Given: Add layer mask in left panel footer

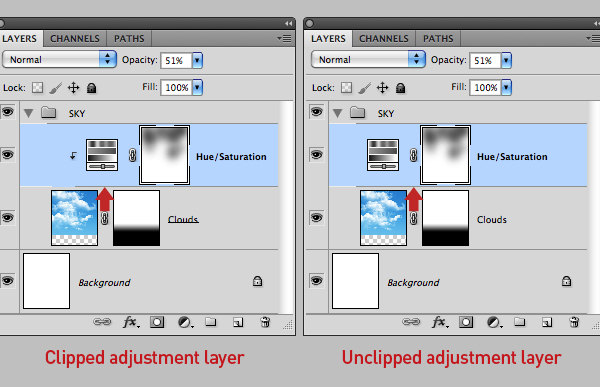Looking at the screenshot, I should point(157,322).
